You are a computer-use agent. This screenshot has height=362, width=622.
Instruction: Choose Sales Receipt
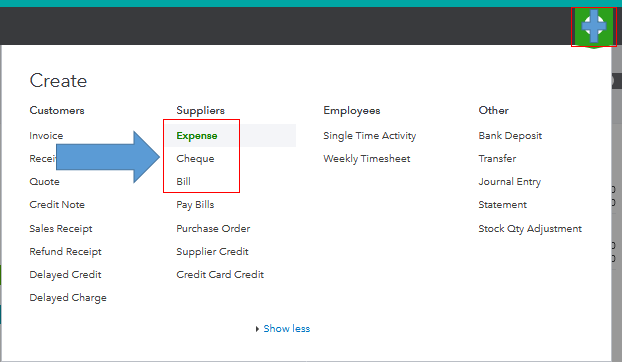(x=61, y=229)
